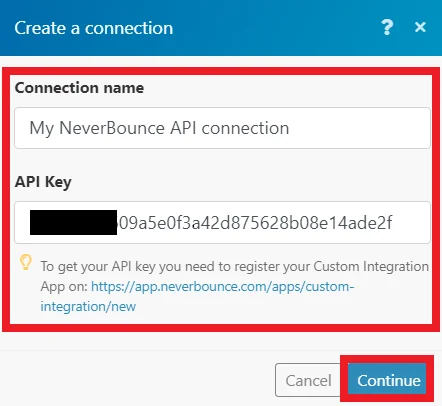Click the visible API key characters ending 'ade2f'

[x=255, y=223]
